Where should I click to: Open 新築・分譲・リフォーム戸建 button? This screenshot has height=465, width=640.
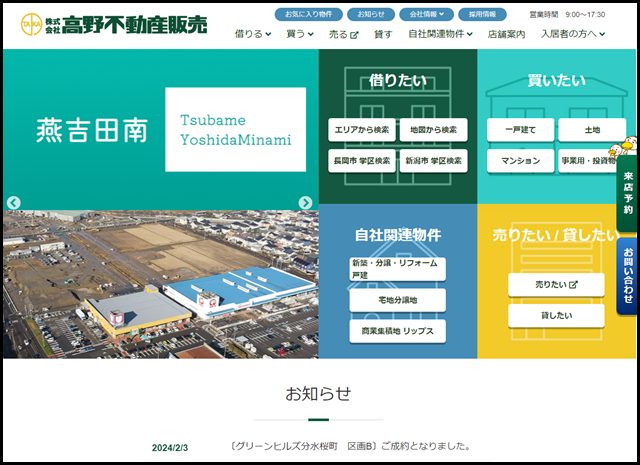[398, 269]
